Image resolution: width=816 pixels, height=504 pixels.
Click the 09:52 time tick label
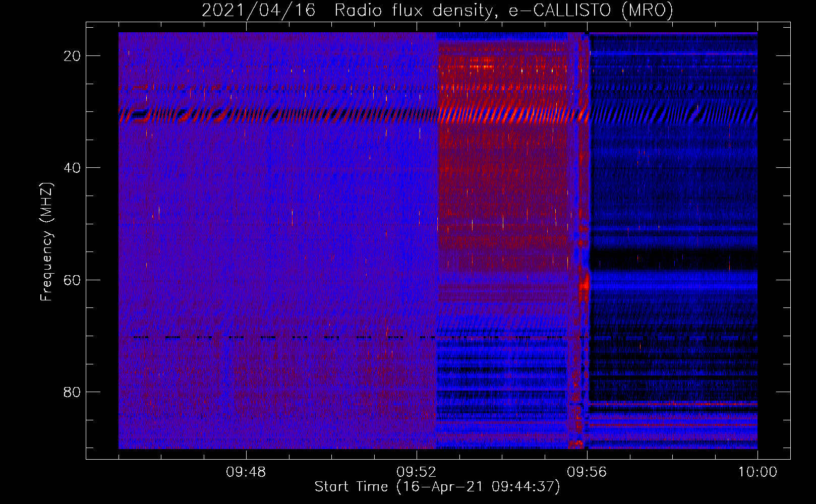pos(416,472)
